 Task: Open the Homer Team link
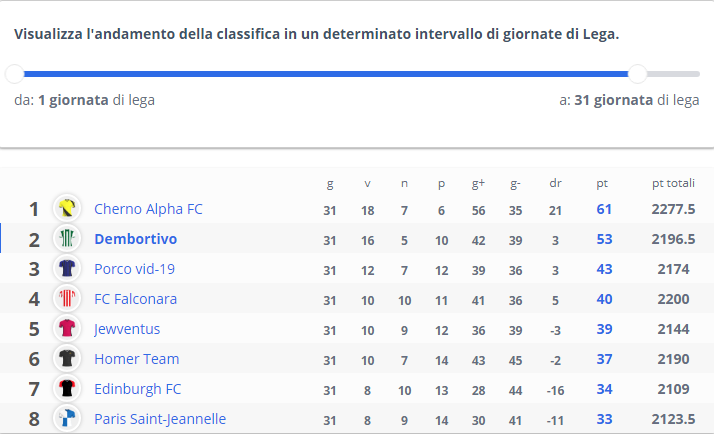[137, 359]
